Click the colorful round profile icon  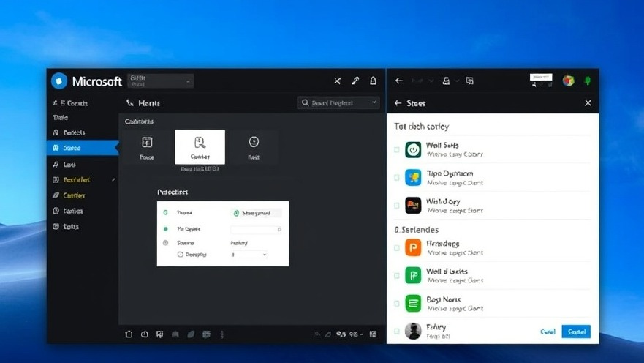(569, 81)
